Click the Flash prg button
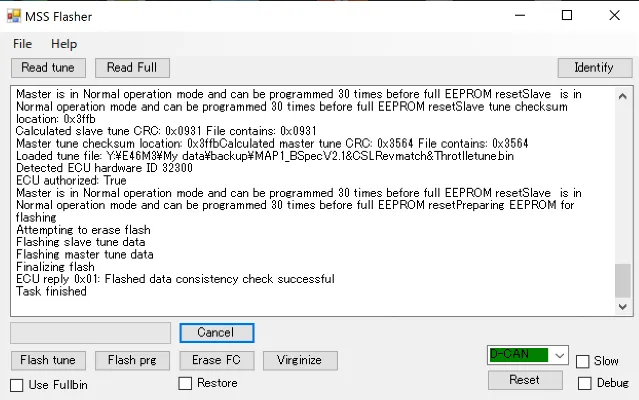The image size is (639, 400). 132,360
